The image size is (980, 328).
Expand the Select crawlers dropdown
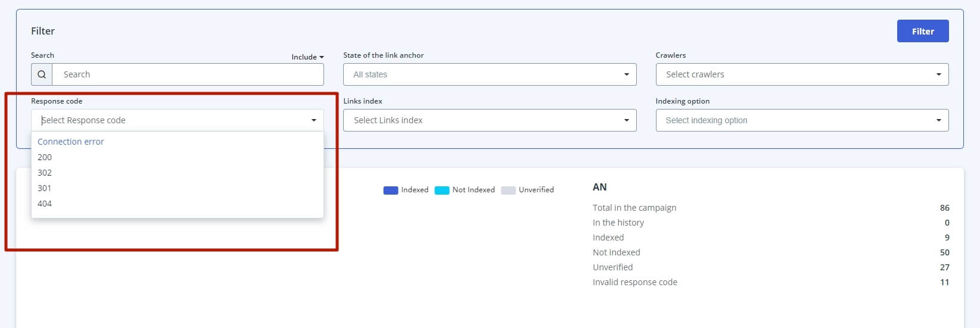click(802, 74)
